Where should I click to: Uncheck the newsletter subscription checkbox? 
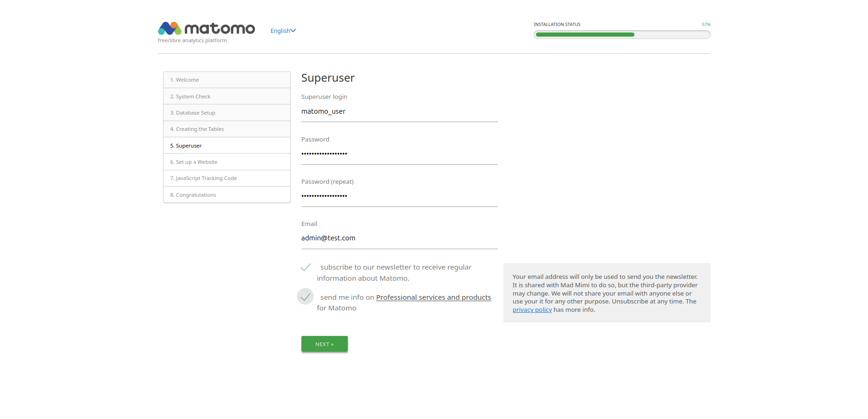coord(306,267)
